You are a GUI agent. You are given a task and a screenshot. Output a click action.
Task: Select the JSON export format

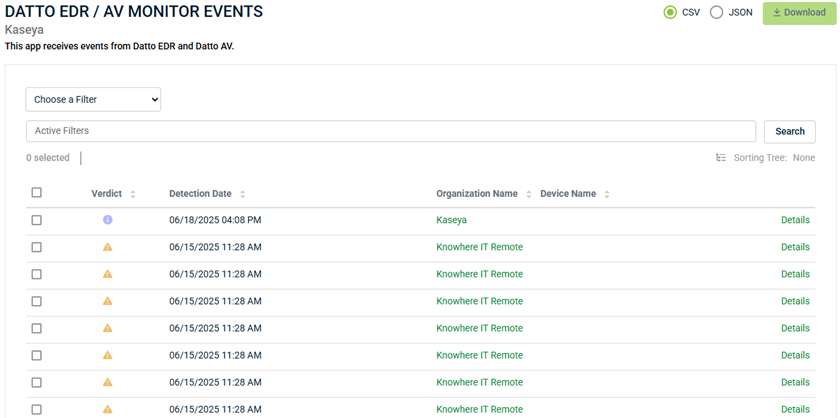[716, 12]
